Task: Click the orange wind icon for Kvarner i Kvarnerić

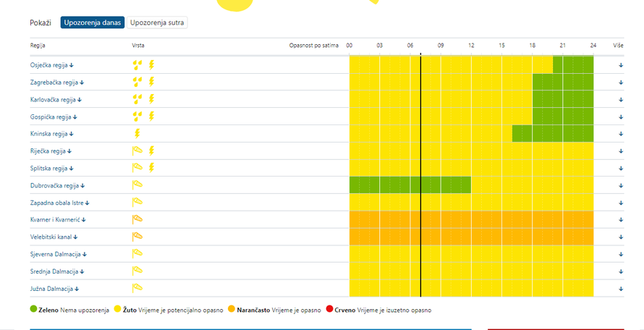Action: point(137,219)
